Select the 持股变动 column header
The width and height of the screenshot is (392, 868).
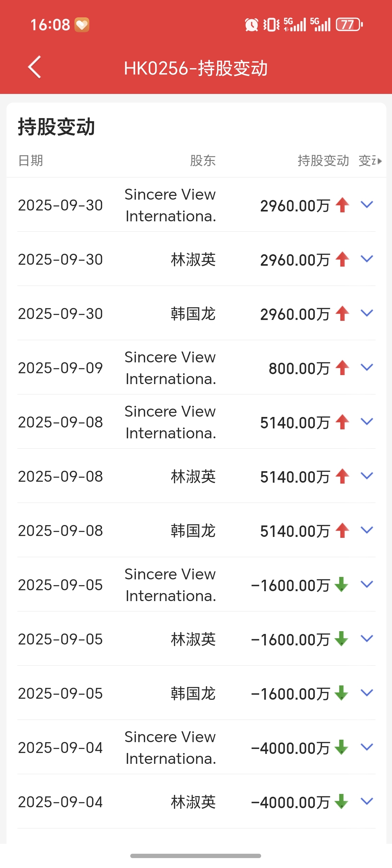pos(323,161)
